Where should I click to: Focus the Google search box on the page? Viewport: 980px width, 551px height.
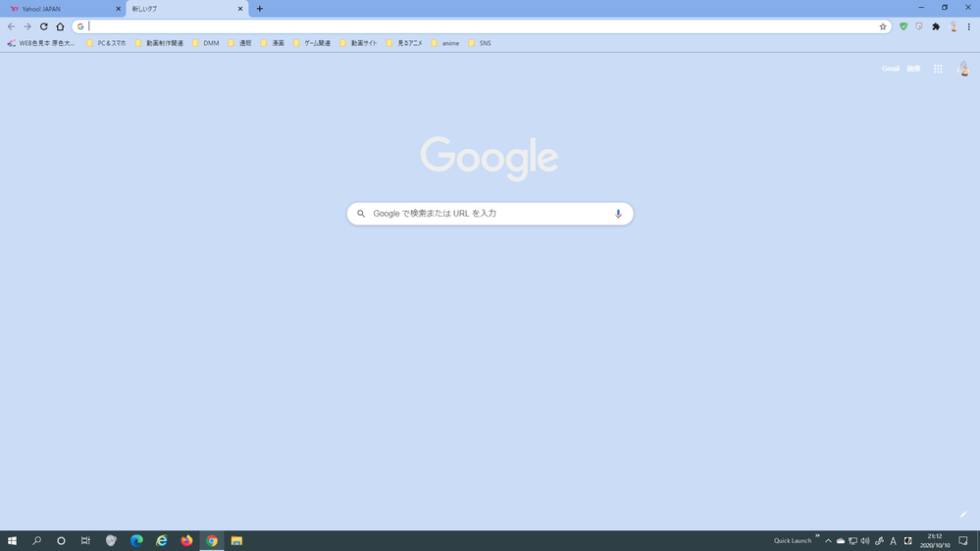point(490,214)
